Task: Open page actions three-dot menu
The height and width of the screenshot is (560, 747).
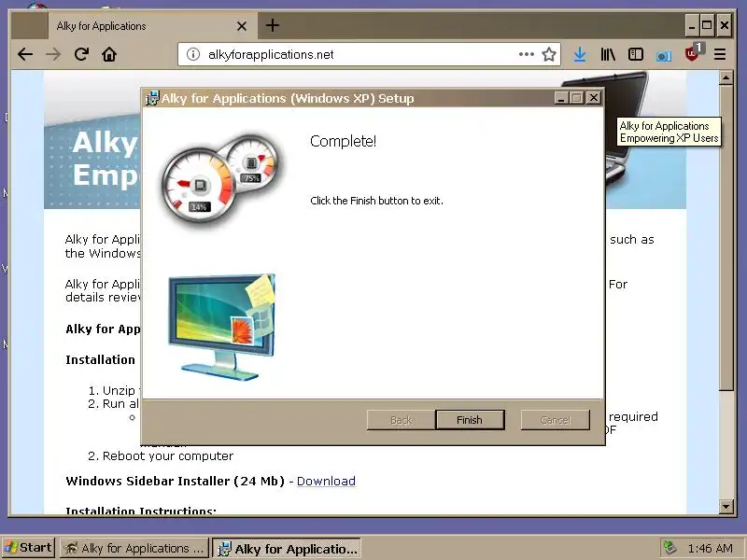Action: (x=526, y=54)
